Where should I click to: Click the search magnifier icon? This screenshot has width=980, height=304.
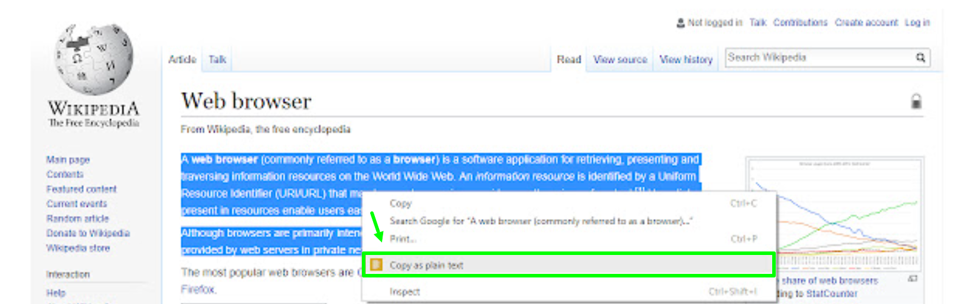pos(920,57)
